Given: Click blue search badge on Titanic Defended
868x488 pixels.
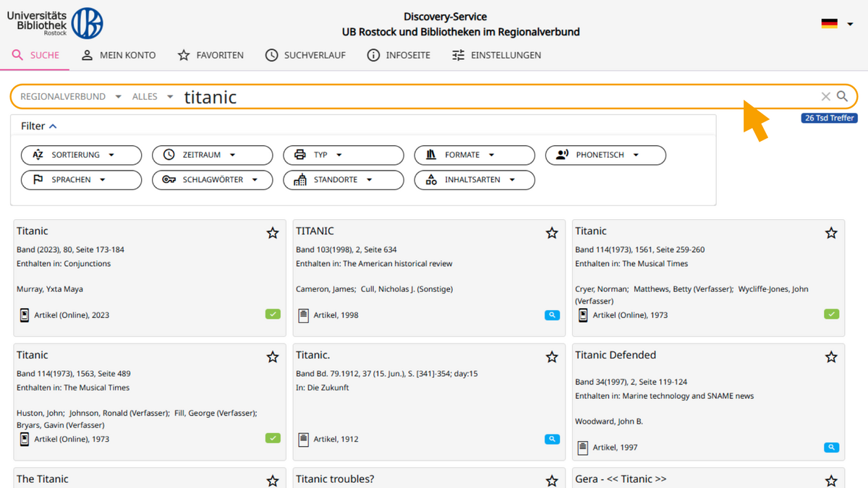Looking at the screenshot, I should 831,448.
